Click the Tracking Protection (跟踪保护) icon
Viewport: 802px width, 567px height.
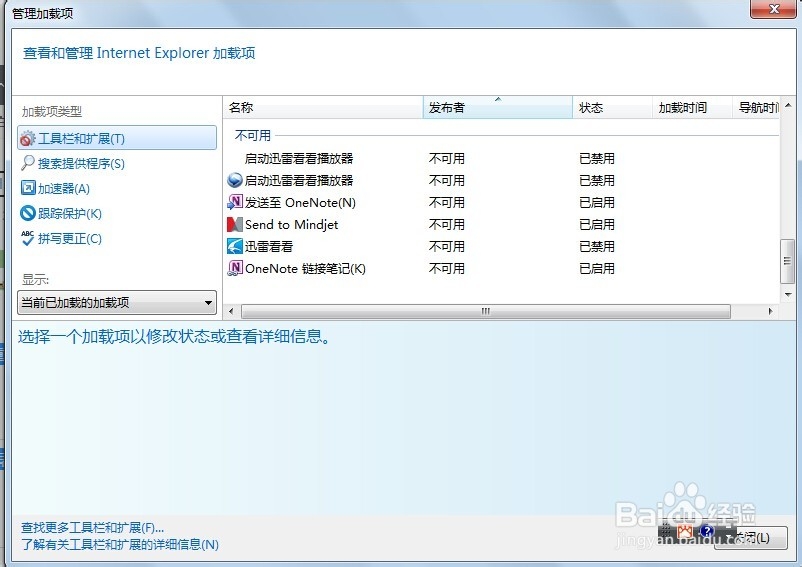click(28, 213)
